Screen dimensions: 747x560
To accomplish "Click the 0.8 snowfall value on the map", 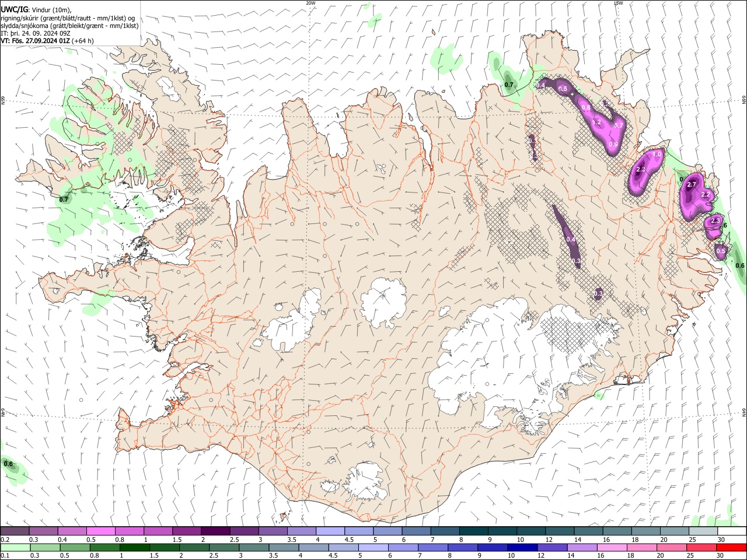I will pos(587,107).
